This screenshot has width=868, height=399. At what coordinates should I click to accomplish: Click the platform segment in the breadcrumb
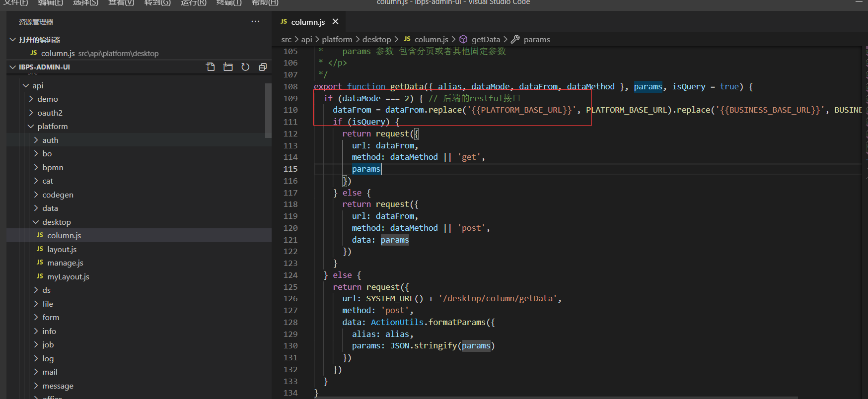[337, 39]
